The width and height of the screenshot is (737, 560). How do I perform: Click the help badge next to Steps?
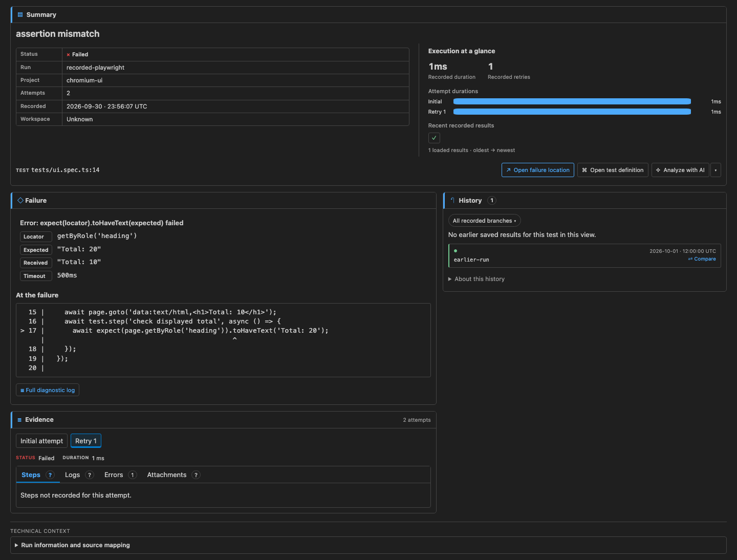50,475
